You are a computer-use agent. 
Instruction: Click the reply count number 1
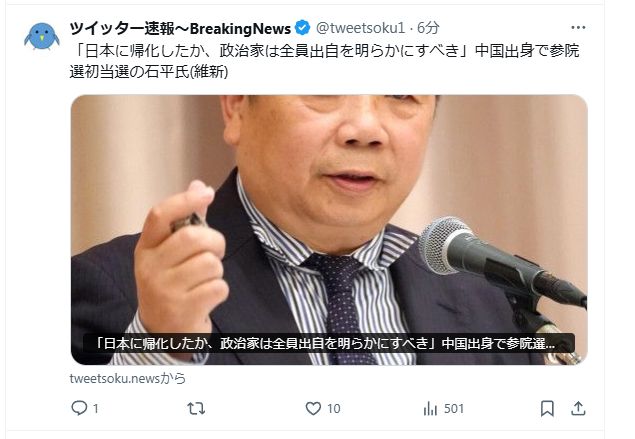[96, 409]
